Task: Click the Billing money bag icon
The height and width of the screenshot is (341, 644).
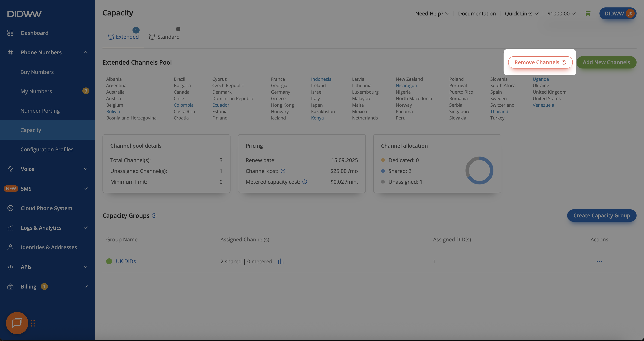Action: (10, 286)
